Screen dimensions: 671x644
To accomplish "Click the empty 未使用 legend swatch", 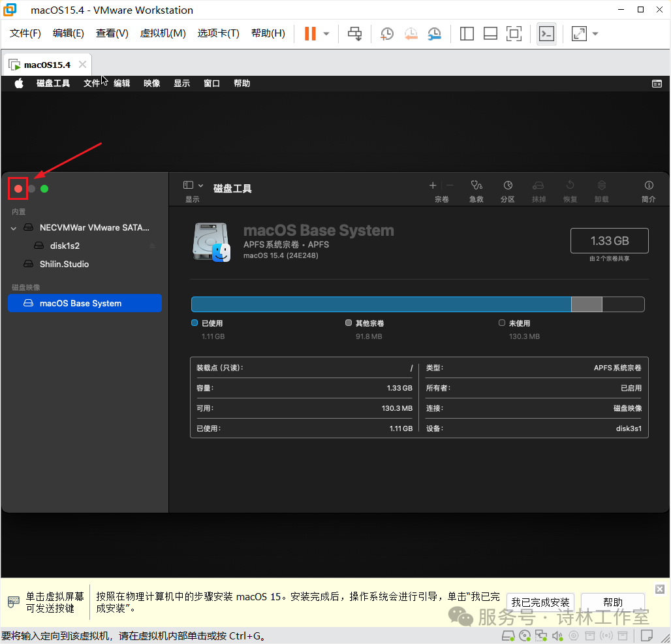I will click(501, 323).
